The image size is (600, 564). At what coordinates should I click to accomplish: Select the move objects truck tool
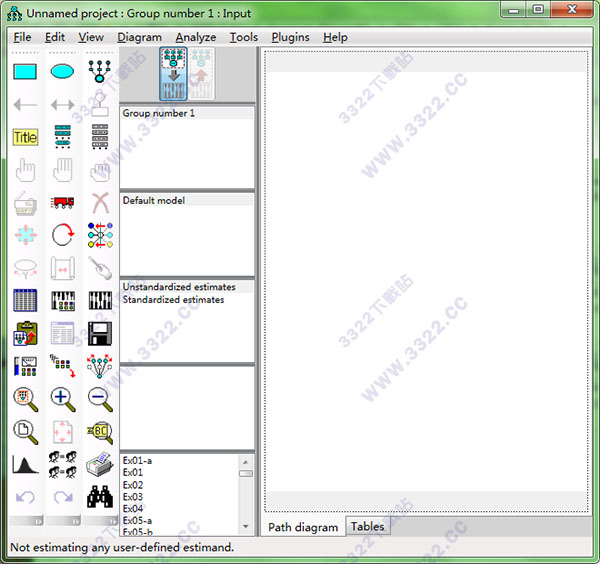[62, 202]
